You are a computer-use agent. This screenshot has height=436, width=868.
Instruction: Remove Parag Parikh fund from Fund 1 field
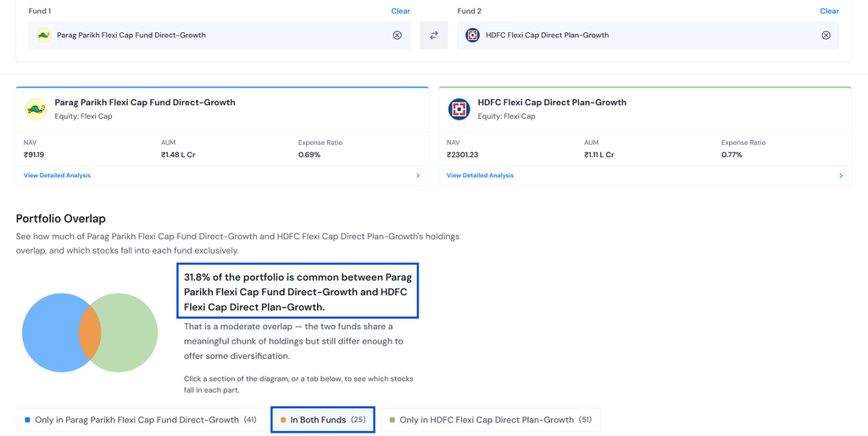tap(397, 35)
